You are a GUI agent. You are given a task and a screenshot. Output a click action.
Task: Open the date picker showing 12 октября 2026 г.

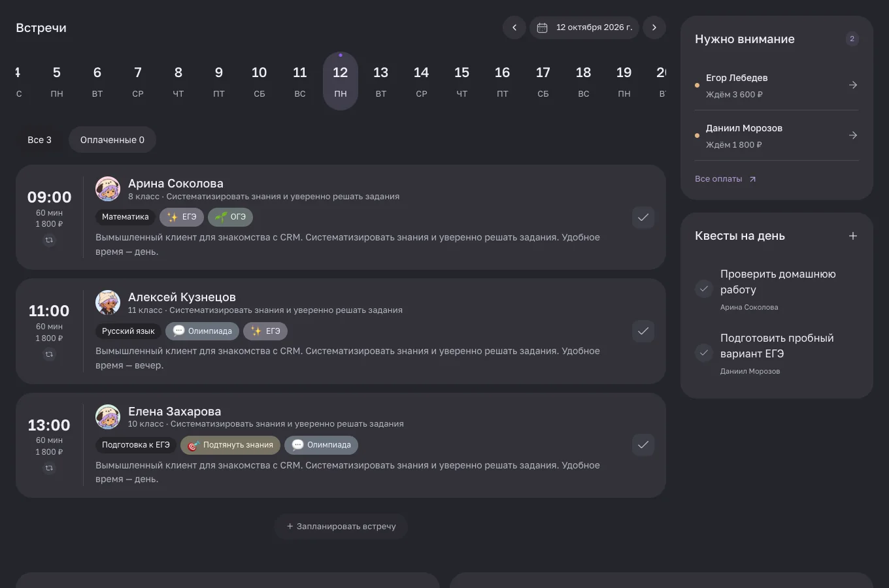[x=584, y=27]
